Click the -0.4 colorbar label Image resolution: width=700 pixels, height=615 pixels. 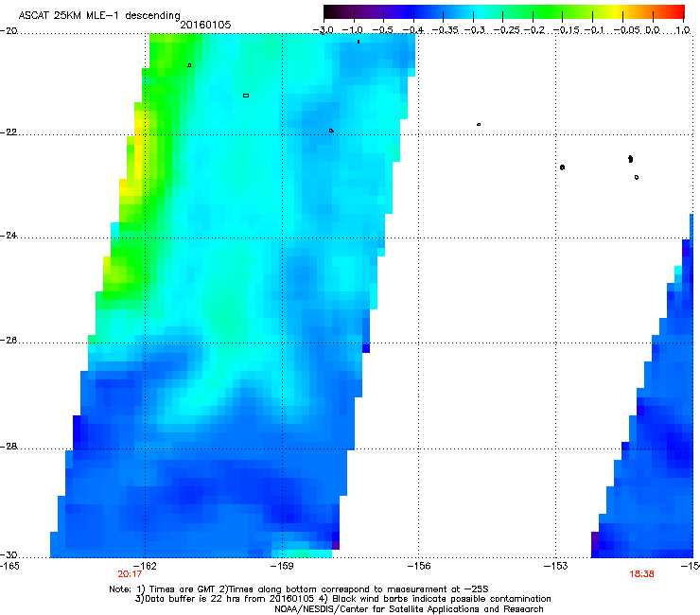413,30
